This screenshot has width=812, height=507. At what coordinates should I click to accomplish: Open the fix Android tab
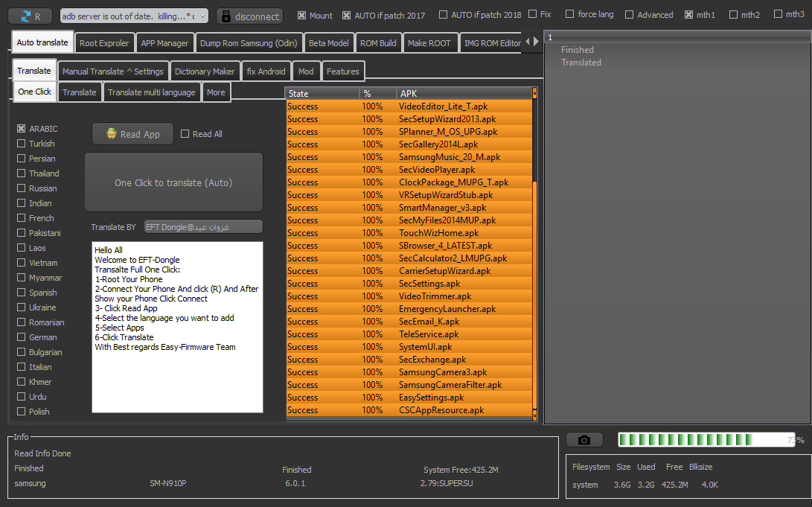[266, 71]
